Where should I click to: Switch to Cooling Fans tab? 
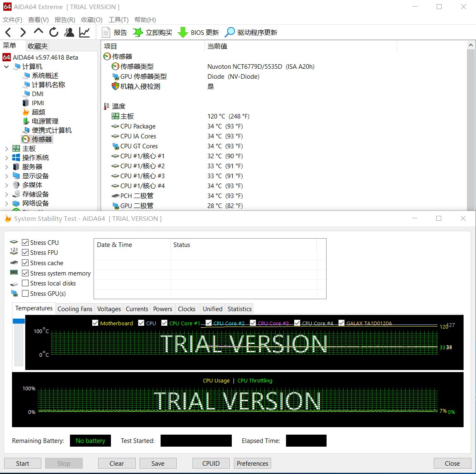(x=75, y=309)
